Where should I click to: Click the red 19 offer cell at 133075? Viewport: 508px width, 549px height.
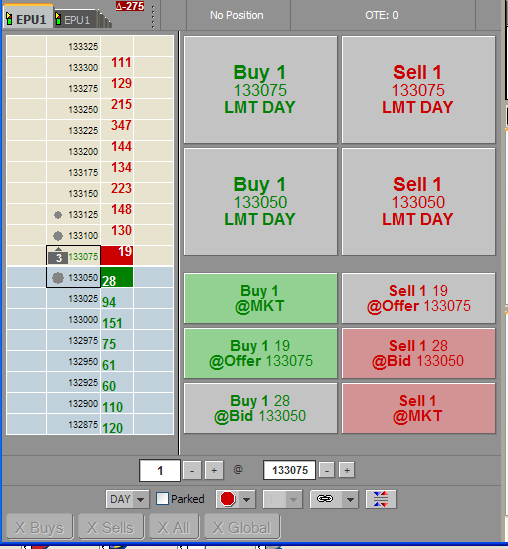coord(117,255)
